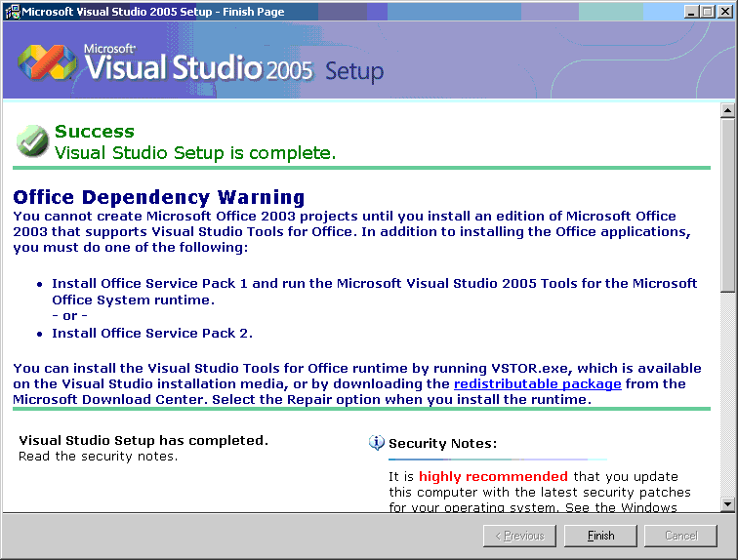The image size is (738, 560).
Task: Click the vertical scrollbar thumb
Action: [727, 205]
